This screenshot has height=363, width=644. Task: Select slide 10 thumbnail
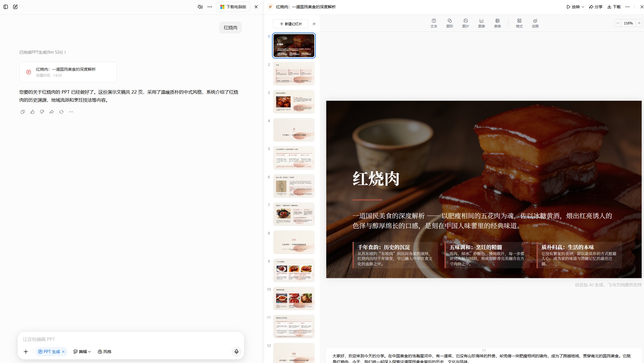pyautogui.click(x=294, y=298)
